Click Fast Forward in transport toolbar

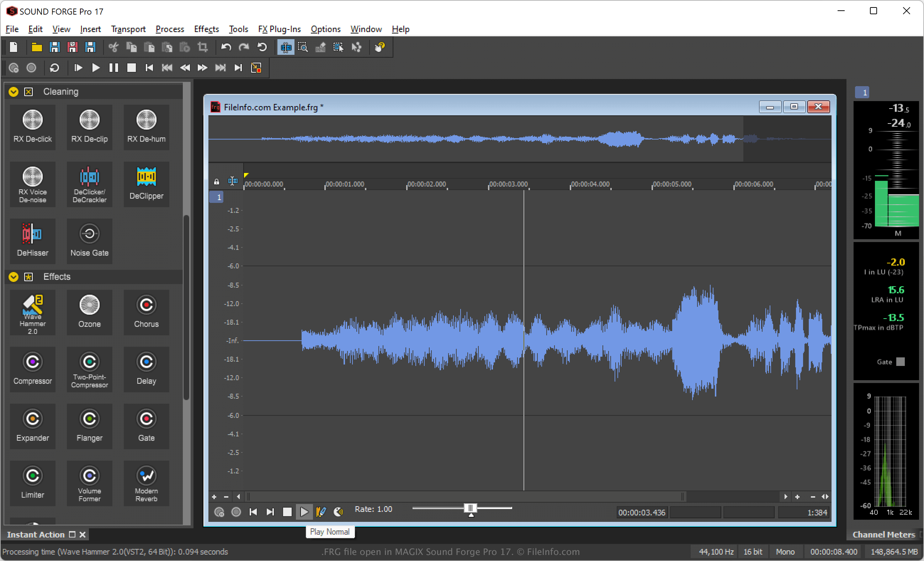[202, 68]
